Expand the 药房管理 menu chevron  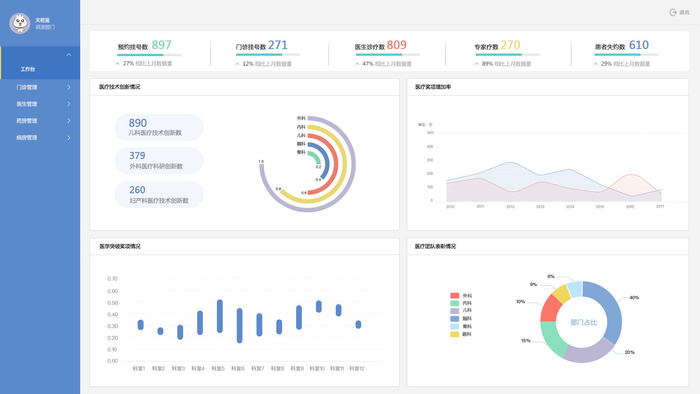69,120
